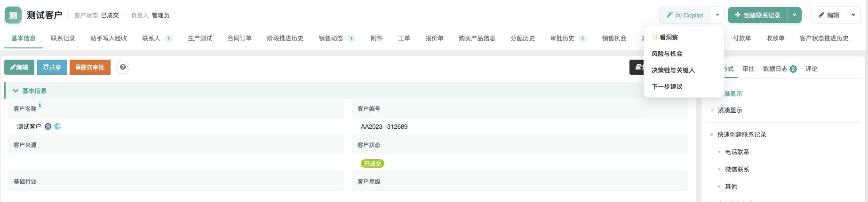
Task: Click the purple paw icon after 测试客户
Action: [x=48, y=126]
